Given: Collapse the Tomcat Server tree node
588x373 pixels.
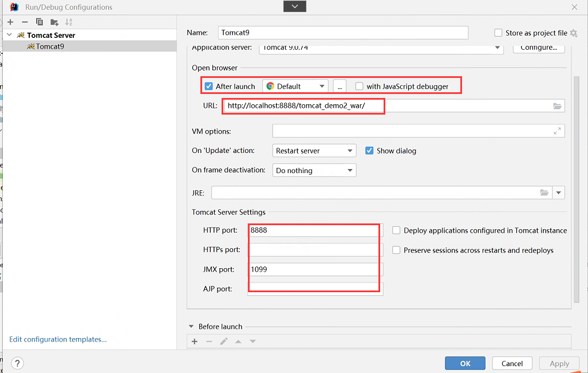Looking at the screenshot, I should [10, 35].
